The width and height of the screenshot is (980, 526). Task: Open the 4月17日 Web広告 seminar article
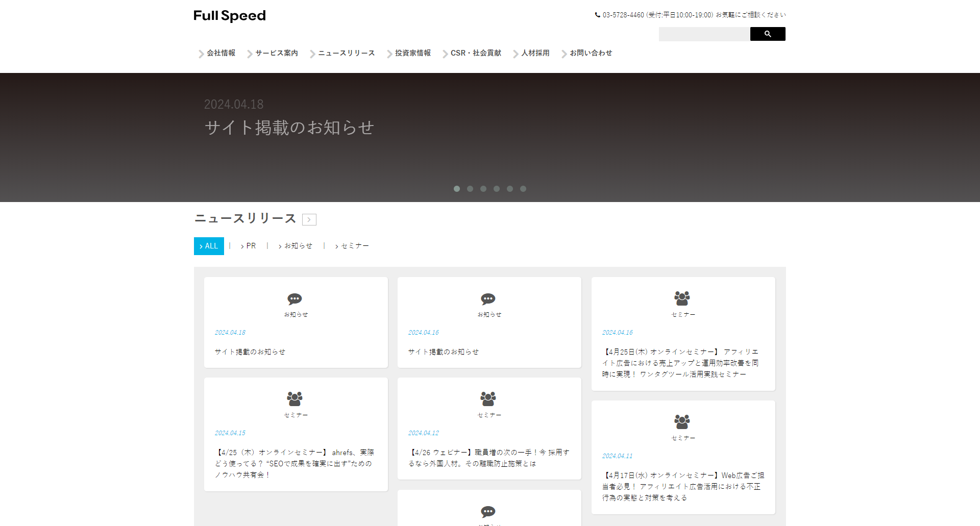[x=683, y=487]
